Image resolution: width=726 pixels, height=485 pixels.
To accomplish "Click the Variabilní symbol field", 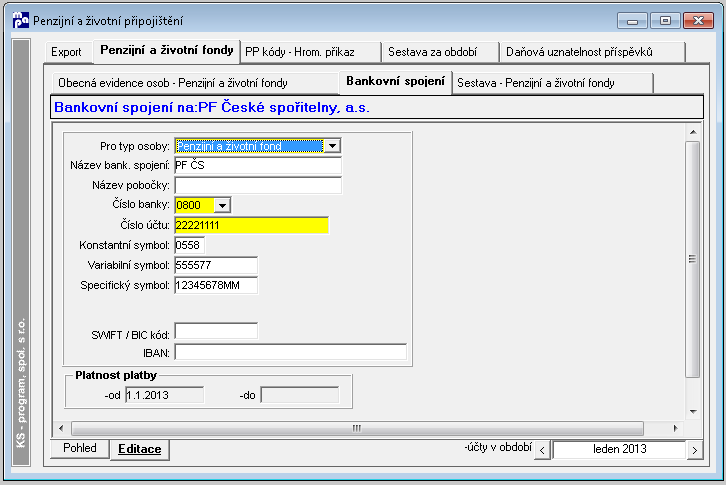I will tap(216, 265).
